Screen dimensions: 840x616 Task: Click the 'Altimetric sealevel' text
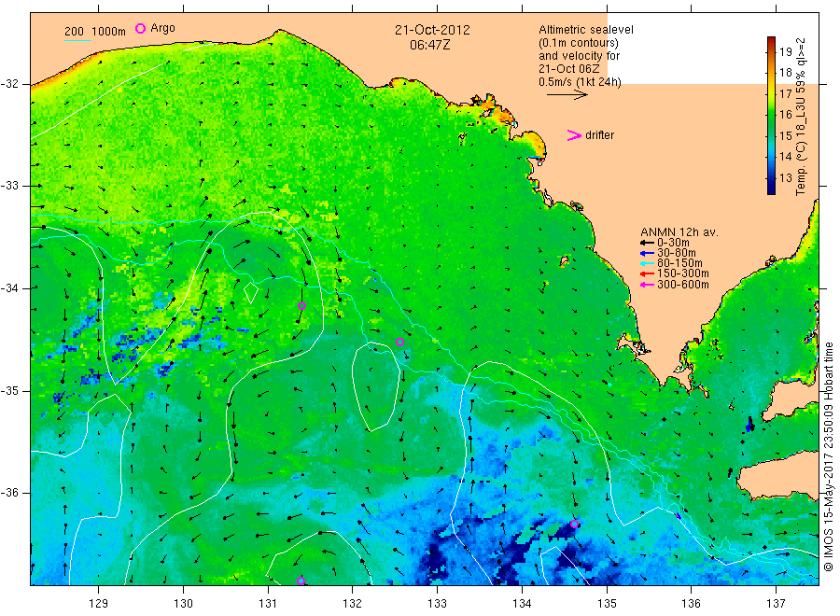point(586,30)
